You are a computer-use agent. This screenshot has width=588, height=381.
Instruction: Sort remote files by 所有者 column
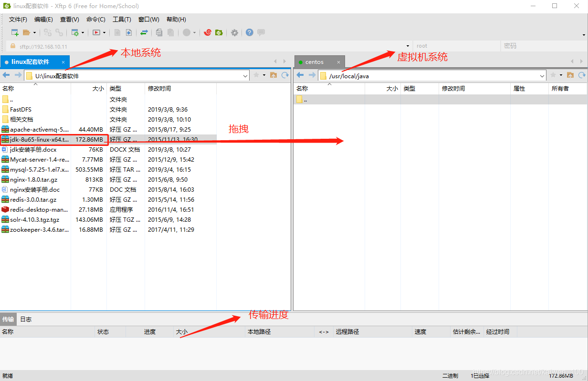pos(568,88)
